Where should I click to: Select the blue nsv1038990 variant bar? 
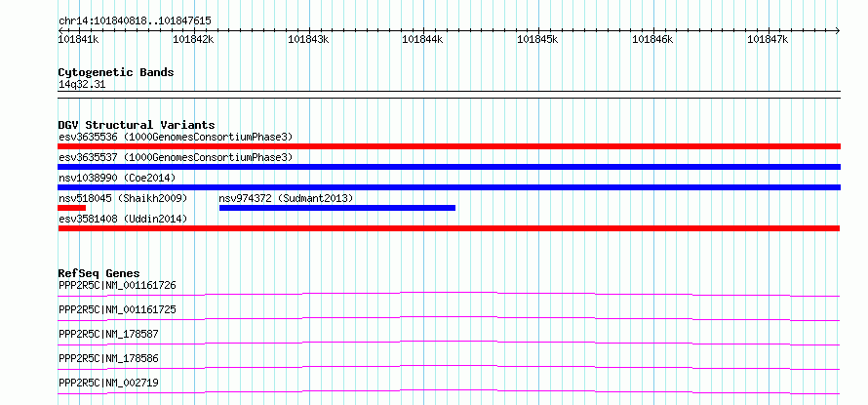[x=449, y=187]
